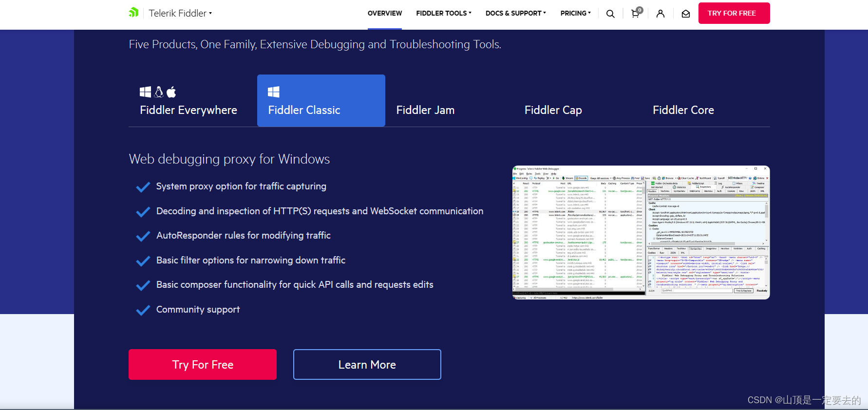Expand the Fiddler Tools menu
868x410 pixels.
[x=444, y=13]
